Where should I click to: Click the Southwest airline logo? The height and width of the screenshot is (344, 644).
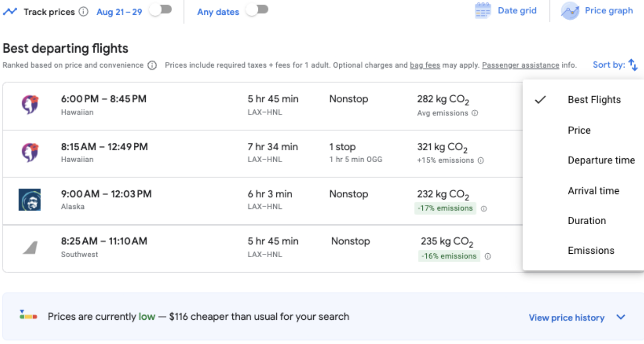[30, 247]
